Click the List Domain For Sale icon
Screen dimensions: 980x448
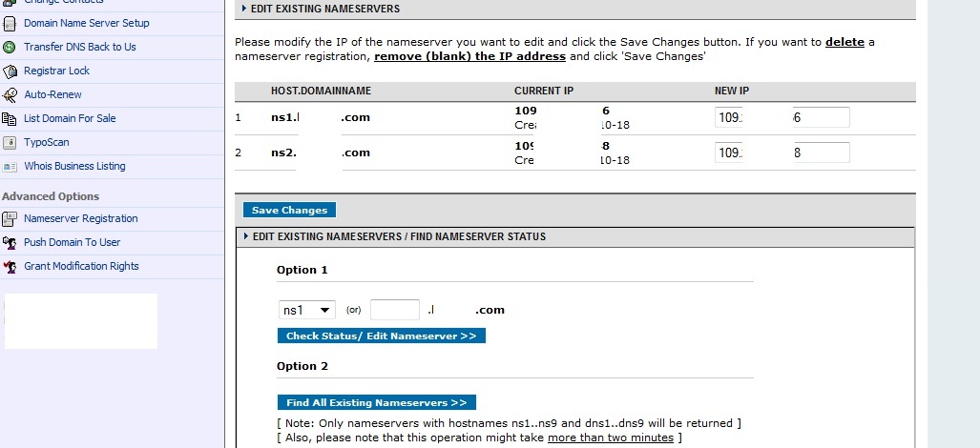10,118
